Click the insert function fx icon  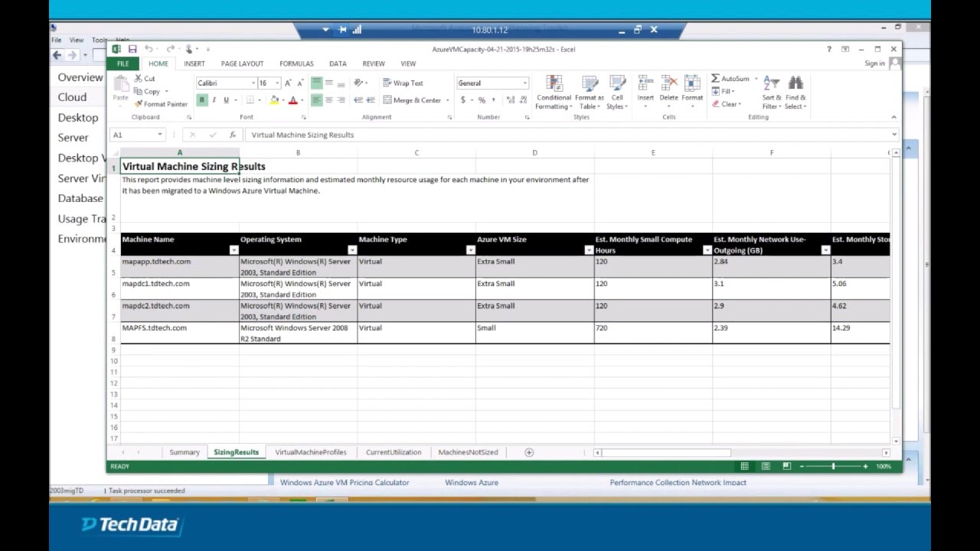coord(233,135)
